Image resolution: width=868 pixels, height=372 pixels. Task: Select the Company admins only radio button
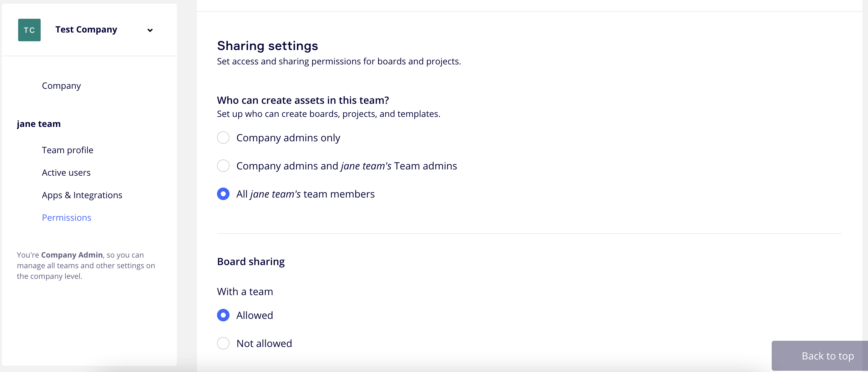click(223, 138)
